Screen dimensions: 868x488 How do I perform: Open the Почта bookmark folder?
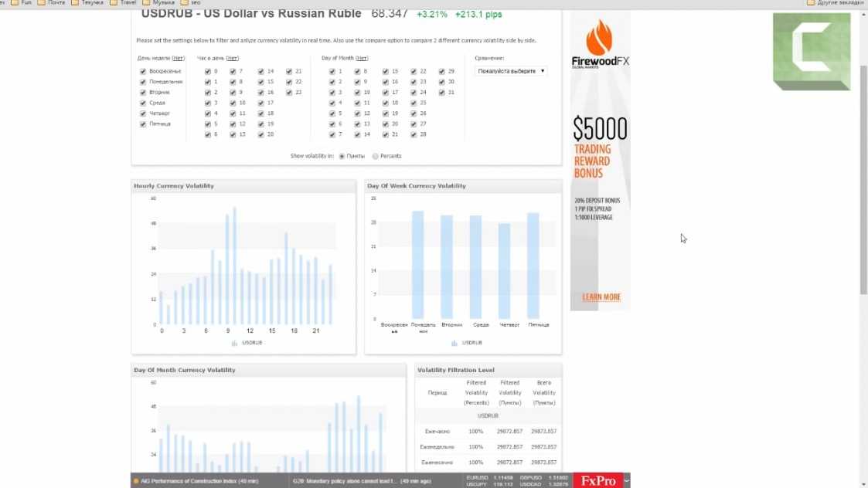click(51, 3)
